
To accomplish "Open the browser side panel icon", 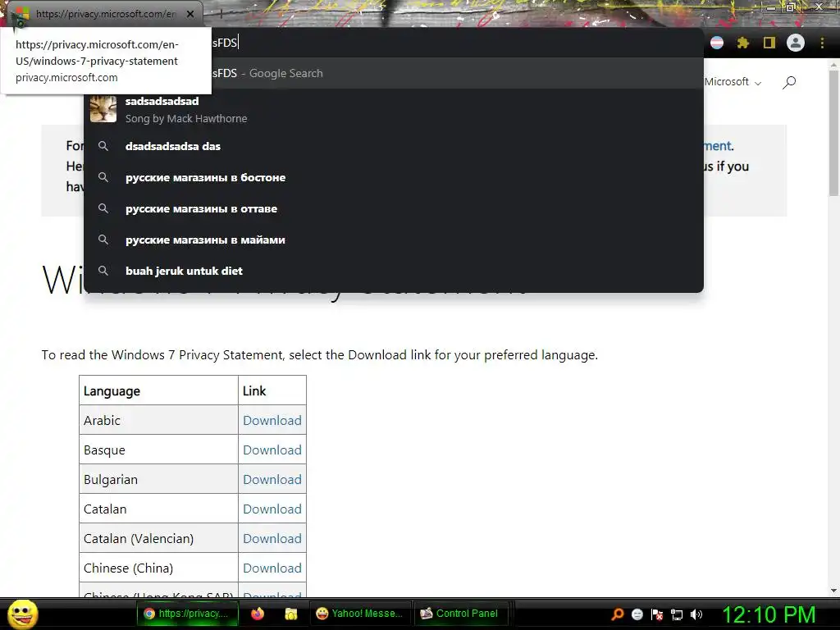I will pyautogui.click(x=769, y=43).
